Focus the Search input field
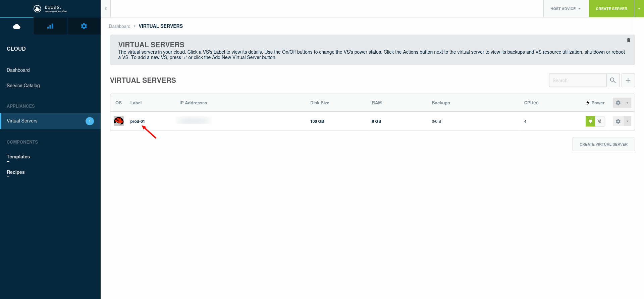The width and height of the screenshot is (644, 299). pyautogui.click(x=578, y=80)
